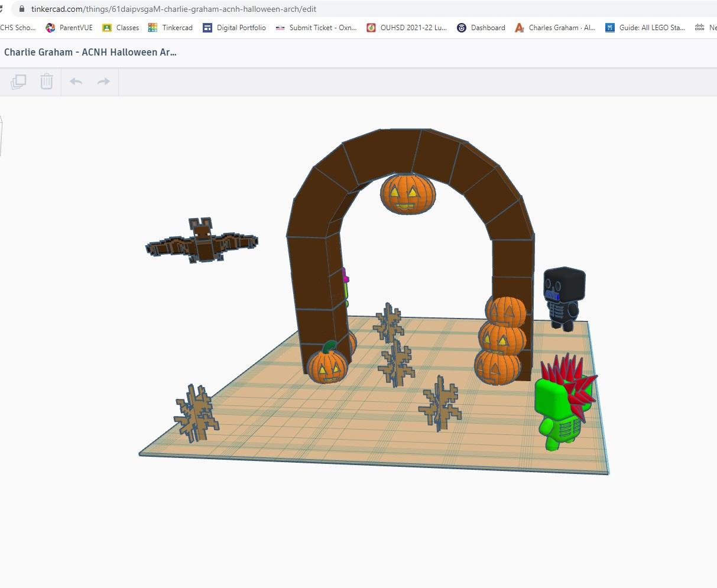Undo the last action with the left arrow
Image resolution: width=717 pixels, height=588 pixels.
pyautogui.click(x=76, y=82)
